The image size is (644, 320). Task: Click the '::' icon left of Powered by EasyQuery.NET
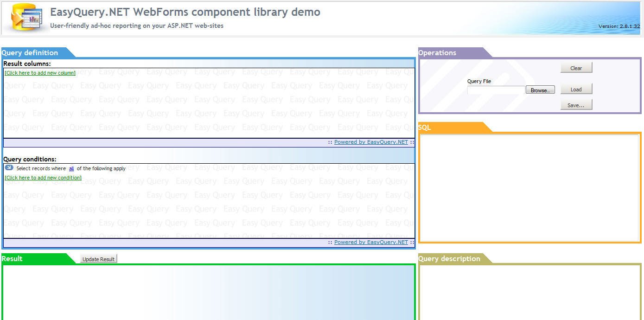[329, 142]
